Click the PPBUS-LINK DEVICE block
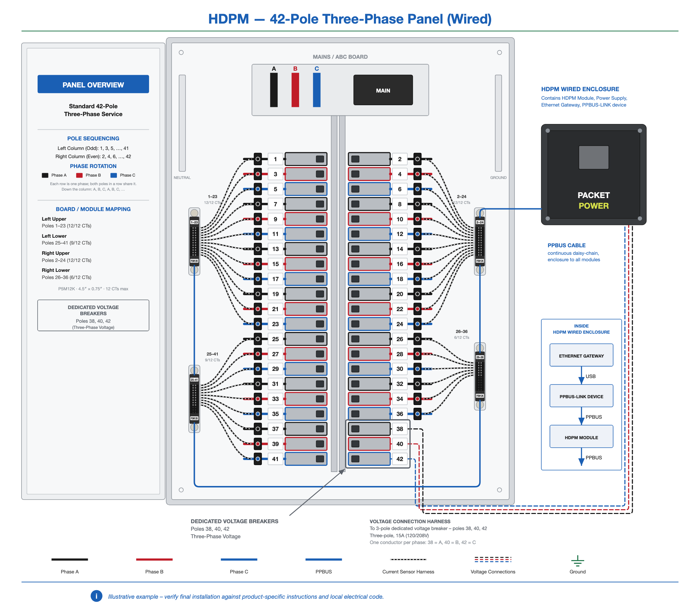Viewport: 700px width, 612px height. coord(581,396)
